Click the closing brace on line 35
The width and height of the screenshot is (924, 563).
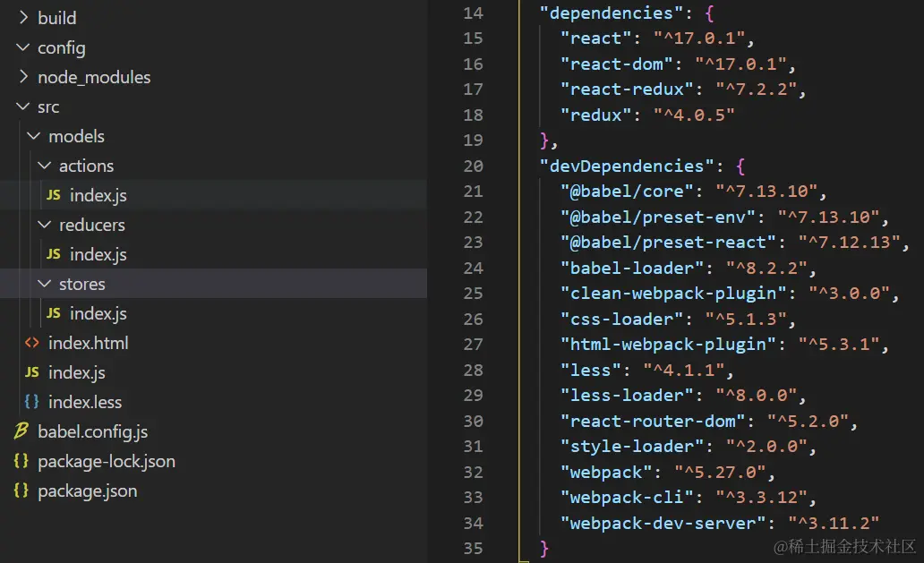click(543, 549)
